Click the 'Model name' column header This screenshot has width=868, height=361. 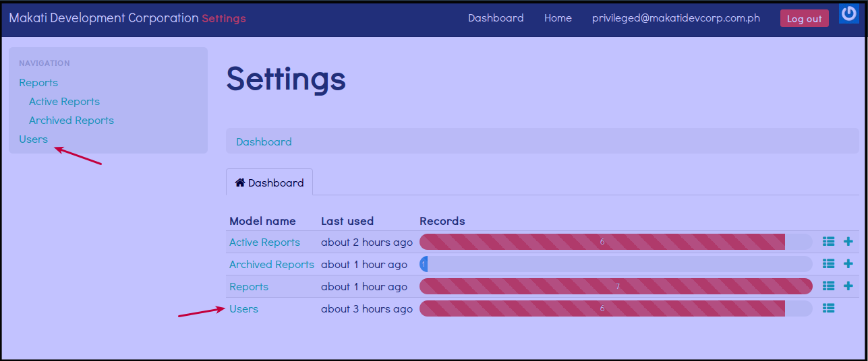pos(262,221)
